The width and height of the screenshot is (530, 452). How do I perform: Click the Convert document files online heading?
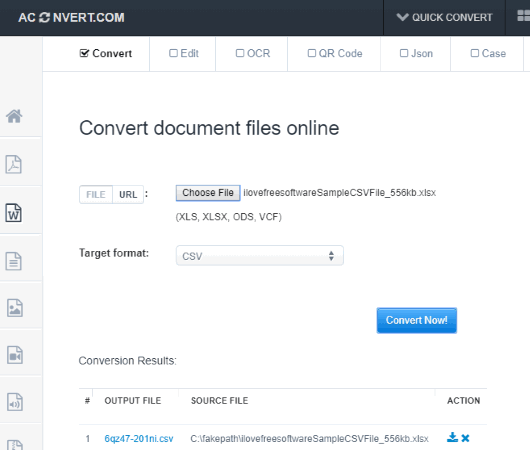point(209,128)
